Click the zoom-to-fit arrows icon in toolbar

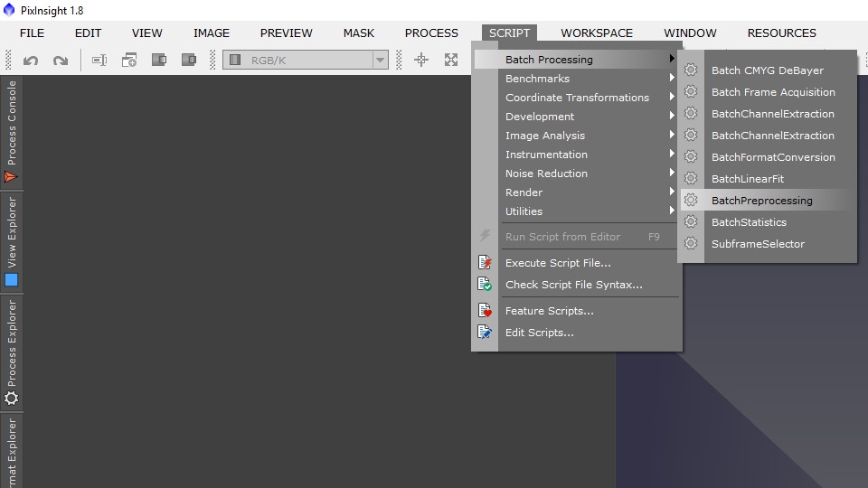(451, 60)
